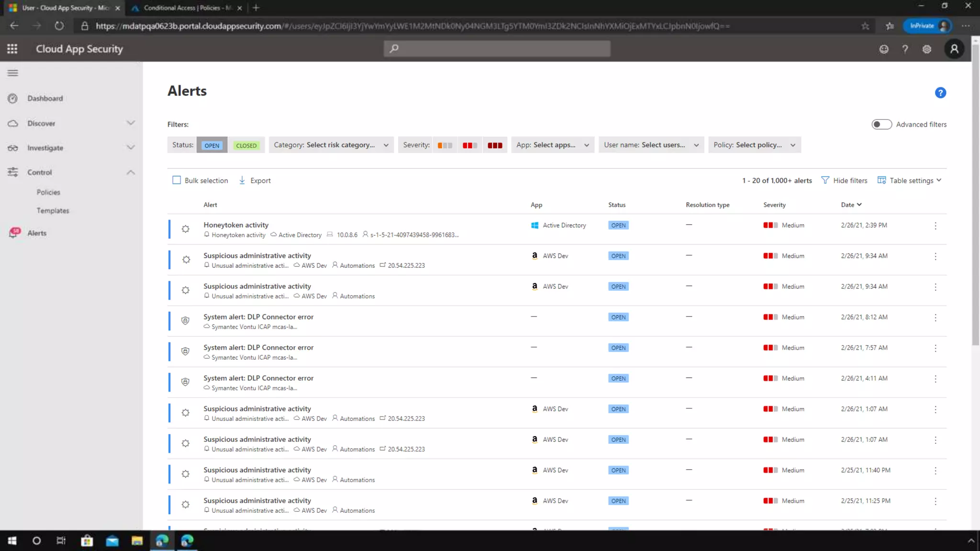Click the Resolution type column header
980x551 pixels.
pos(707,205)
